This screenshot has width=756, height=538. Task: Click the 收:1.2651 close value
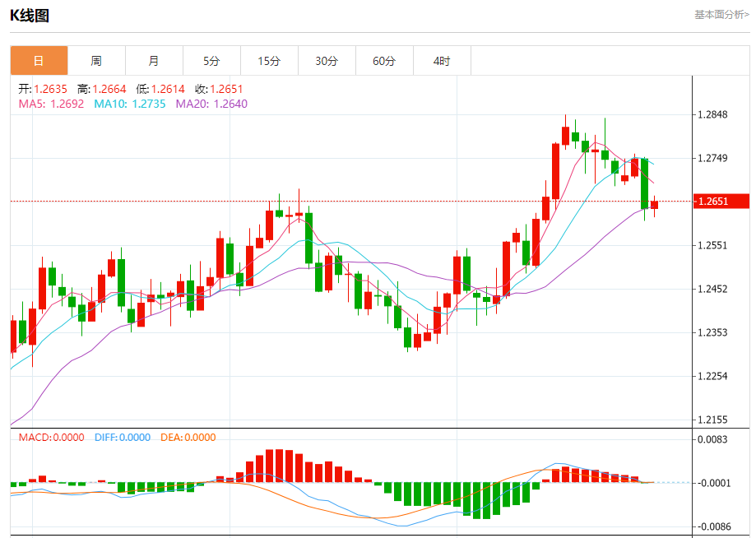(x=219, y=89)
